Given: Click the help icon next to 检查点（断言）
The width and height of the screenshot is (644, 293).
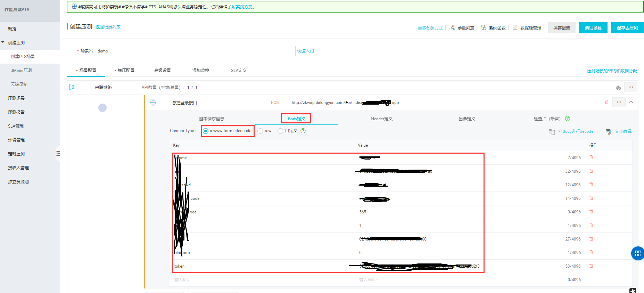Looking at the screenshot, I should click(568, 119).
